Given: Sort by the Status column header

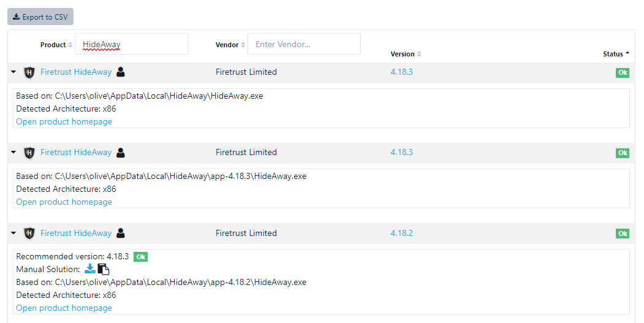Looking at the screenshot, I should tap(616, 54).
